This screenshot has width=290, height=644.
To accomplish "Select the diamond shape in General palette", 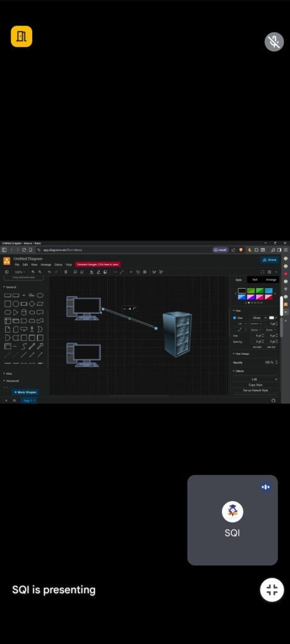I will [32, 304].
